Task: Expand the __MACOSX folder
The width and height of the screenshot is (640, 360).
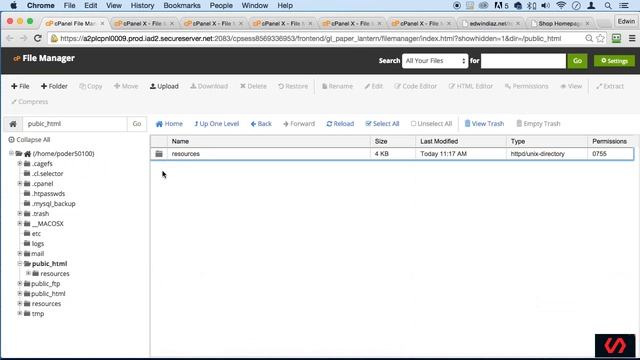Action: point(20,223)
